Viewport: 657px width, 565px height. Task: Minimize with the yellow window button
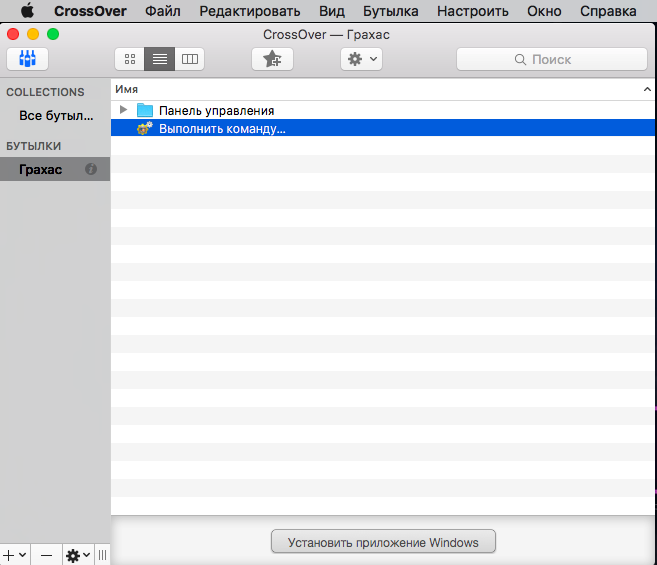click(x=33, y=34)
